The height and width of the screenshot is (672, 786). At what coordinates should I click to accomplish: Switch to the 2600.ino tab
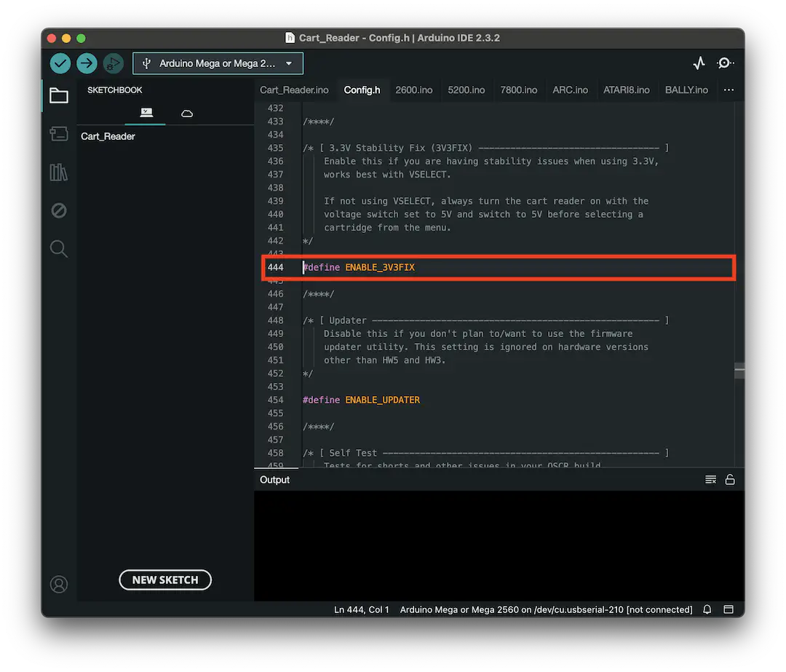click(414, 90)
